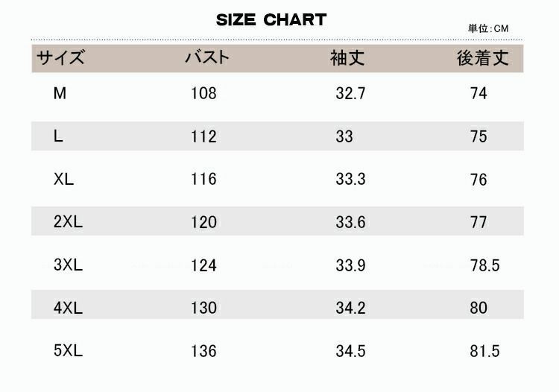Click bust value 136 in the 5XL row
This screenshot has height=392, width=559.
click(203, 351)
